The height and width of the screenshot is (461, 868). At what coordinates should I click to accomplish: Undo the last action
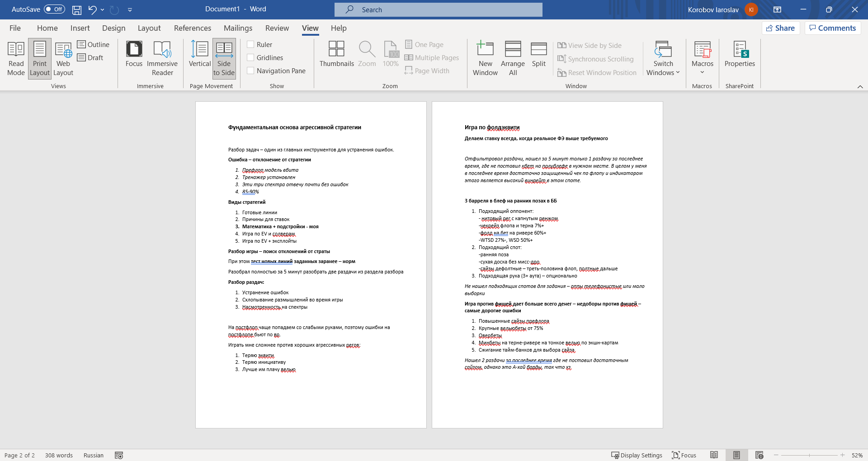[x=92, y=9]
